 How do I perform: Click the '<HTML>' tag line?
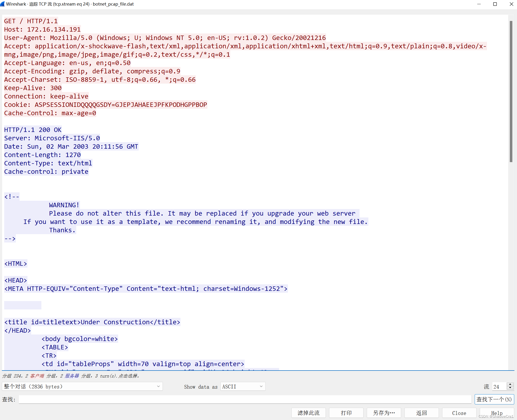click(16, 263)
